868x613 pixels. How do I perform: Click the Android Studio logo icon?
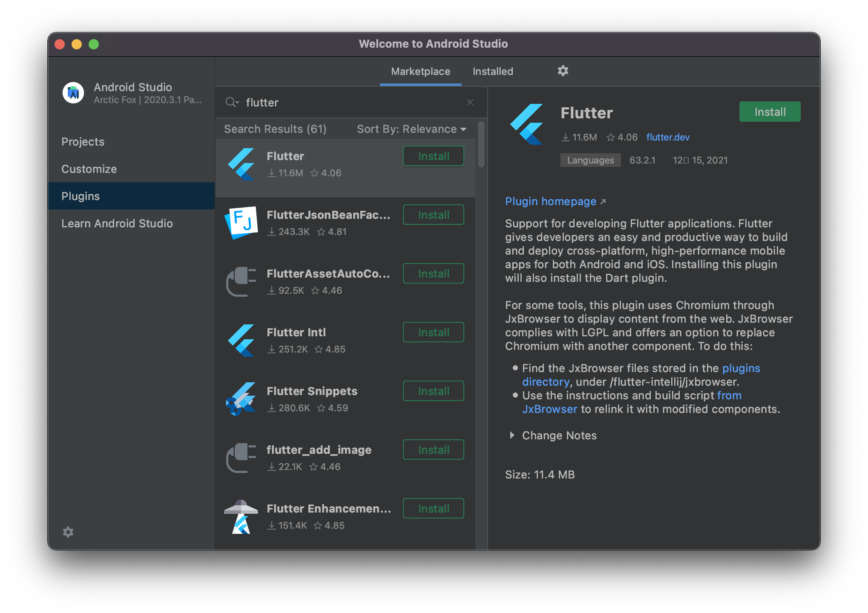(73, 93)
